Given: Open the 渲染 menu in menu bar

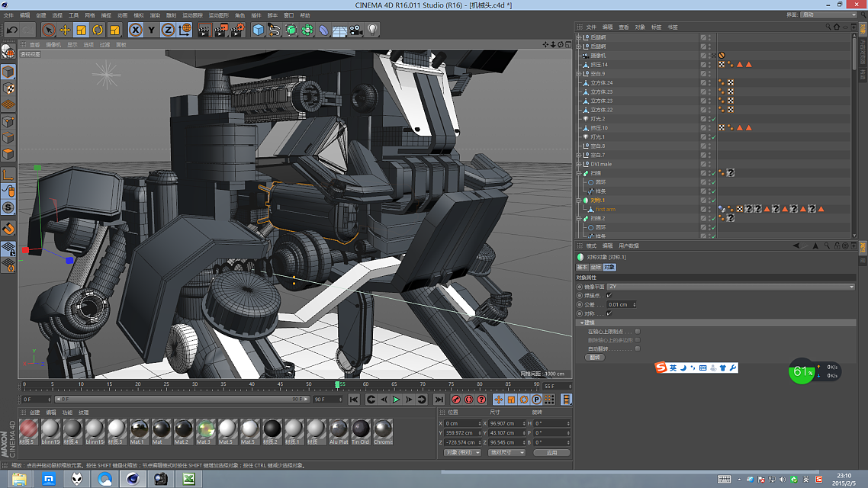Looking at the screenshot, I should click(x=155, y=15).
